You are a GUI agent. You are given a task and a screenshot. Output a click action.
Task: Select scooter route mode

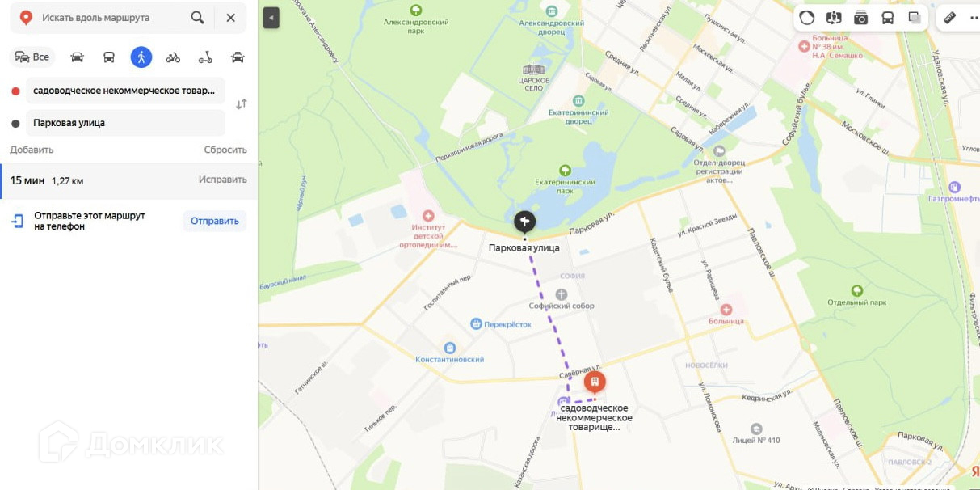205,57
